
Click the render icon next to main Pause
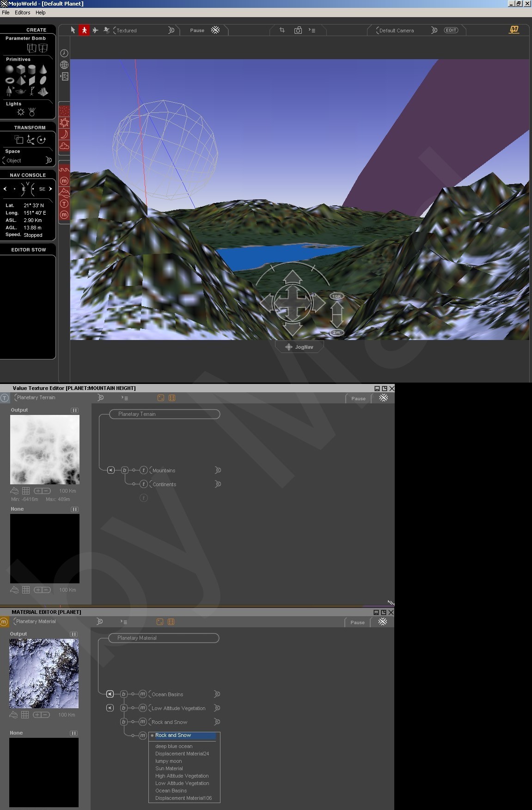(x=215, y=30)
